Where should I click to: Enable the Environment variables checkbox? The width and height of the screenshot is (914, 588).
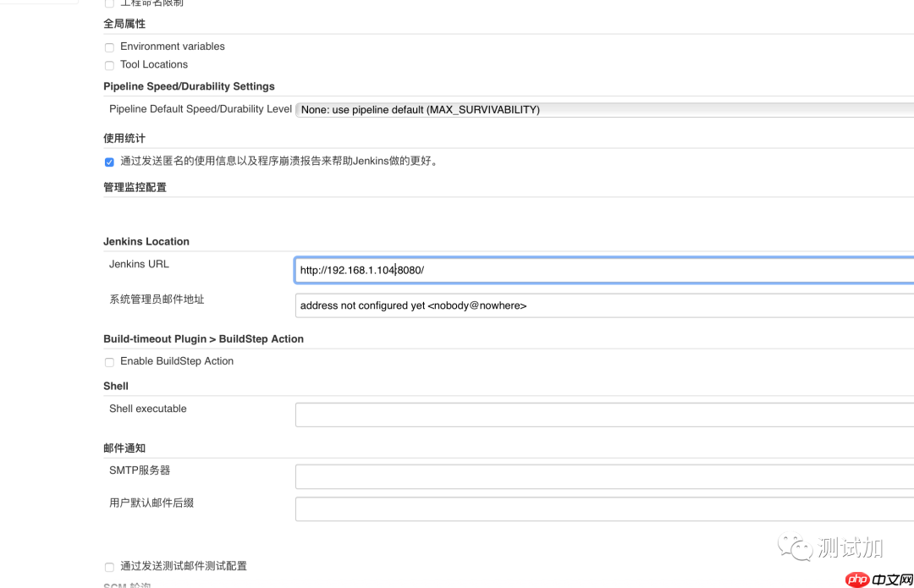click(x=109, y=47)
